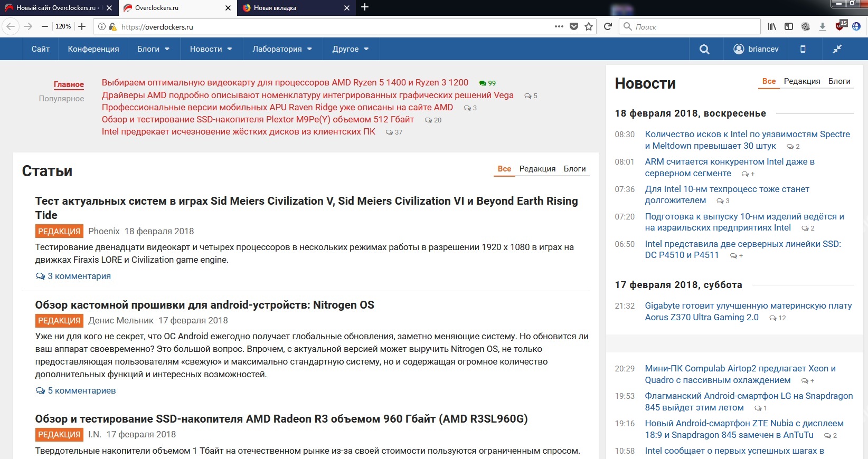Open page actions three-dot menu
Screen dimensions: 868x459
(x=559, y=26)
